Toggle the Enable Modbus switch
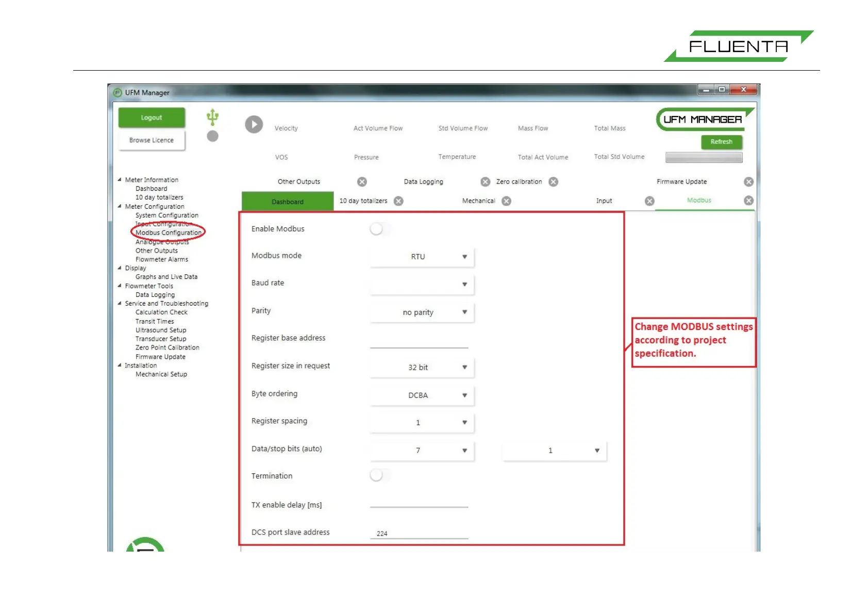The image size is (868, 614). point(380,229)
